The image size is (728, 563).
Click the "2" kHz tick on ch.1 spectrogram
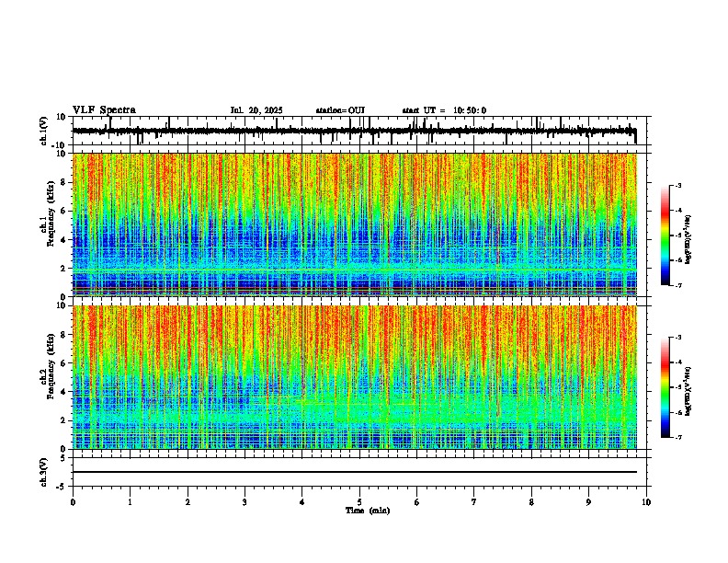point(64,268)
